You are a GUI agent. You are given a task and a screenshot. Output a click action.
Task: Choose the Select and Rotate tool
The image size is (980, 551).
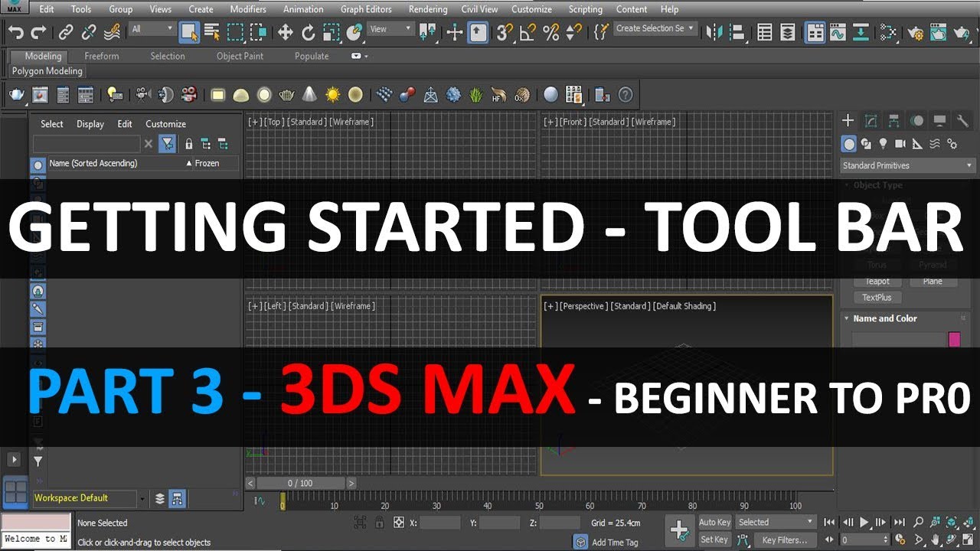(309, 32)
